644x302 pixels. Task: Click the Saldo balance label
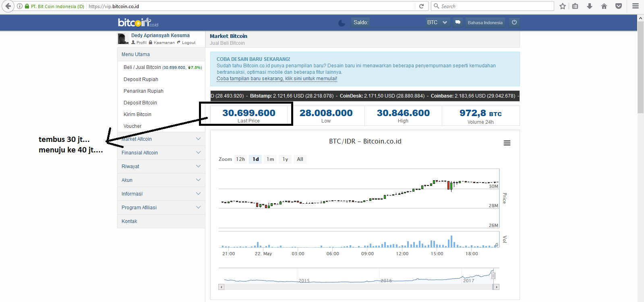pos(361,23)
